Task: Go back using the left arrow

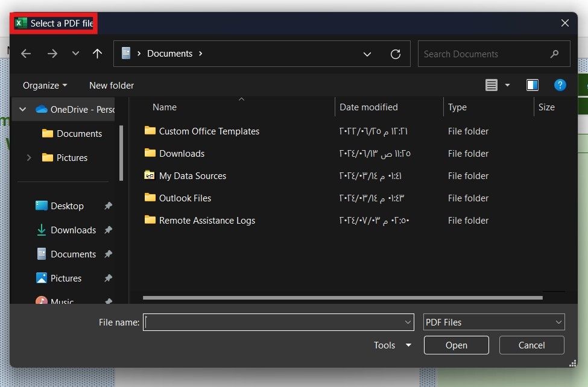Action: tap(26, 54)
